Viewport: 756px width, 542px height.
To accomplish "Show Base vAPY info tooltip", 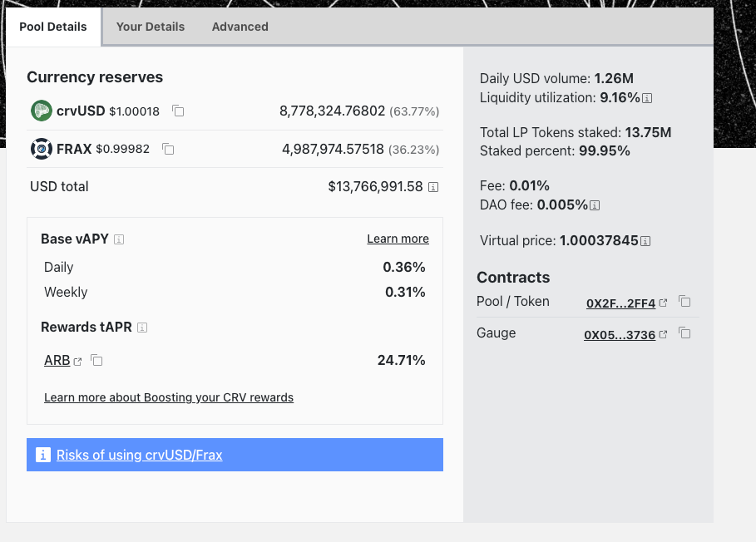I will [x=119, y=239].
